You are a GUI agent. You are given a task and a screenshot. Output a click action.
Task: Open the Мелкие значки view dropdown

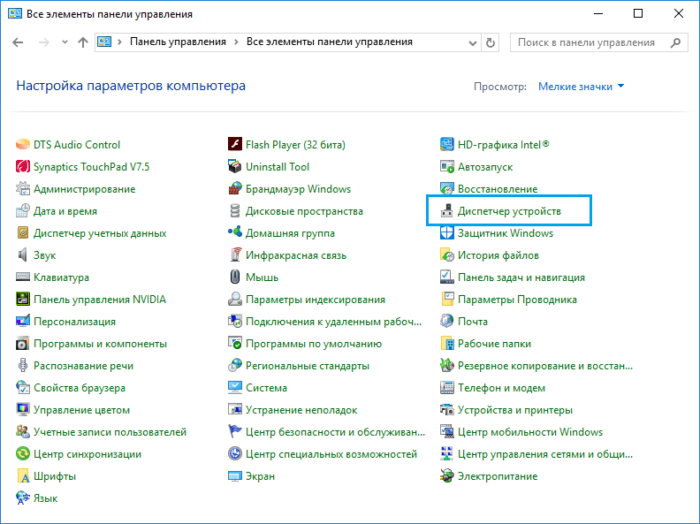click(581, 87)
